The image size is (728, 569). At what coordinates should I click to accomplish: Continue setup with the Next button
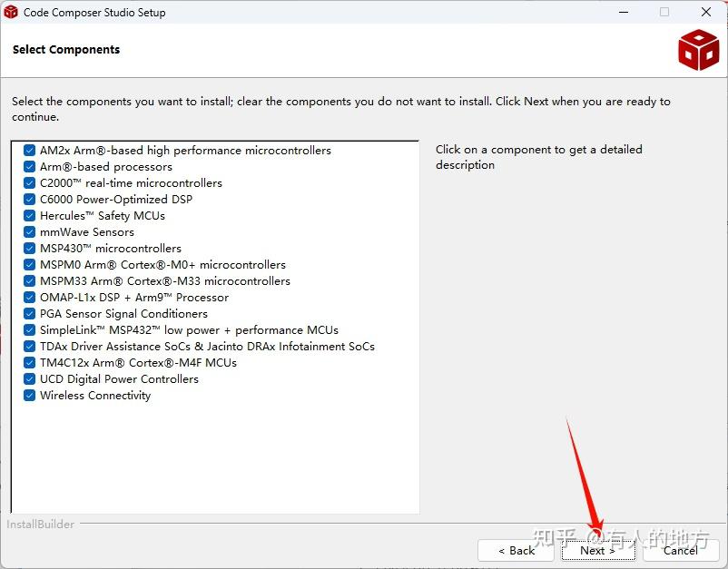pyautogui.click(x=598, y=551)
